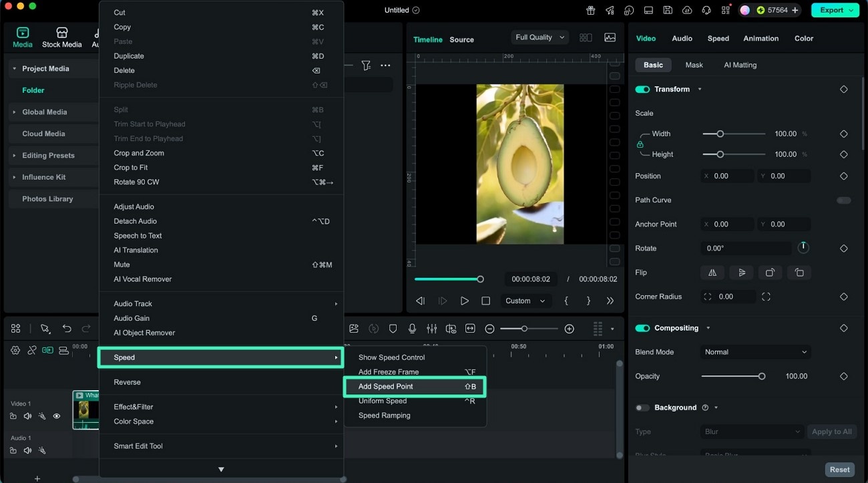This screenshot has width=868, height=483.
Task: Add keyframe diamond for Rotate
Action: pos(843,249)
